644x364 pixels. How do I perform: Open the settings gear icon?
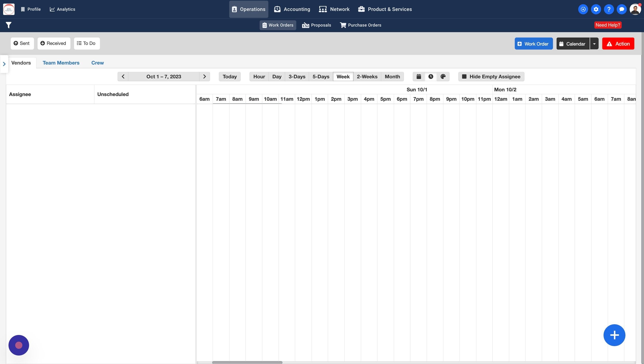pos(596,9)
